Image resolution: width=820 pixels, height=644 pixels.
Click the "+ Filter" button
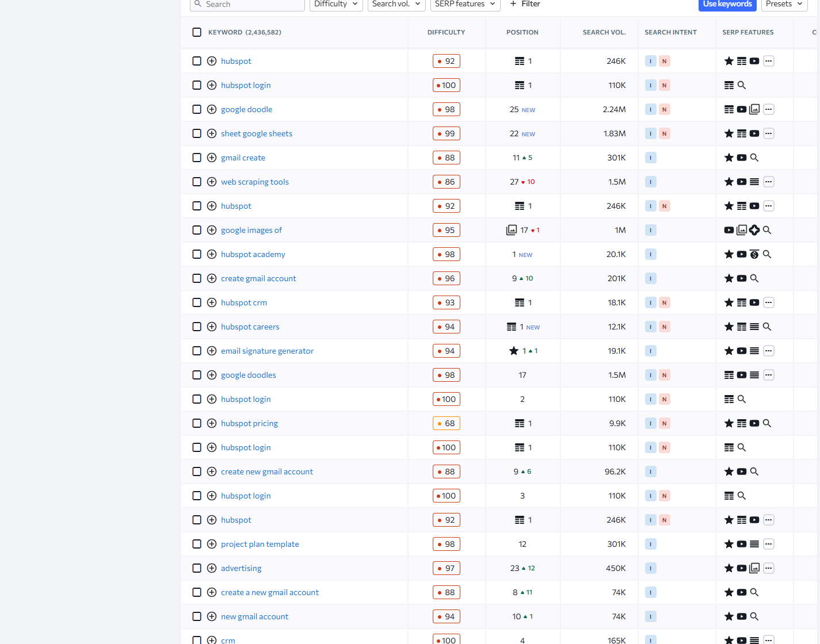click(525, 4)
